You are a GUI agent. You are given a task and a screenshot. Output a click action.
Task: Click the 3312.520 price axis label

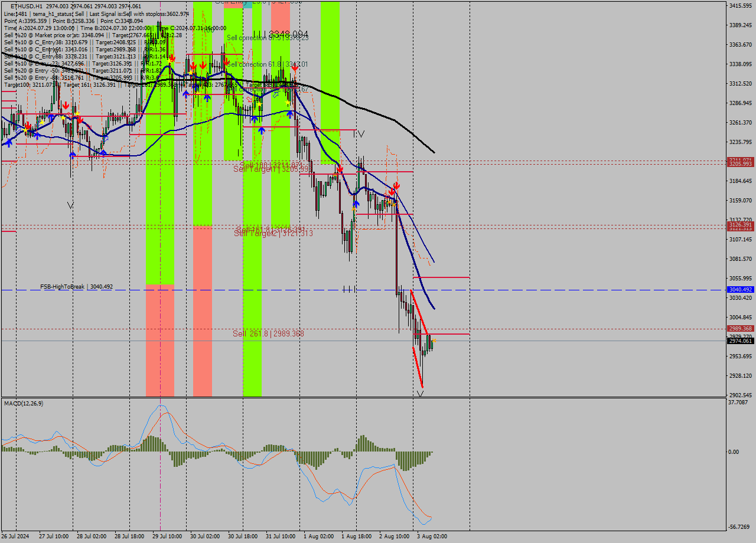[x=740, y=84]
